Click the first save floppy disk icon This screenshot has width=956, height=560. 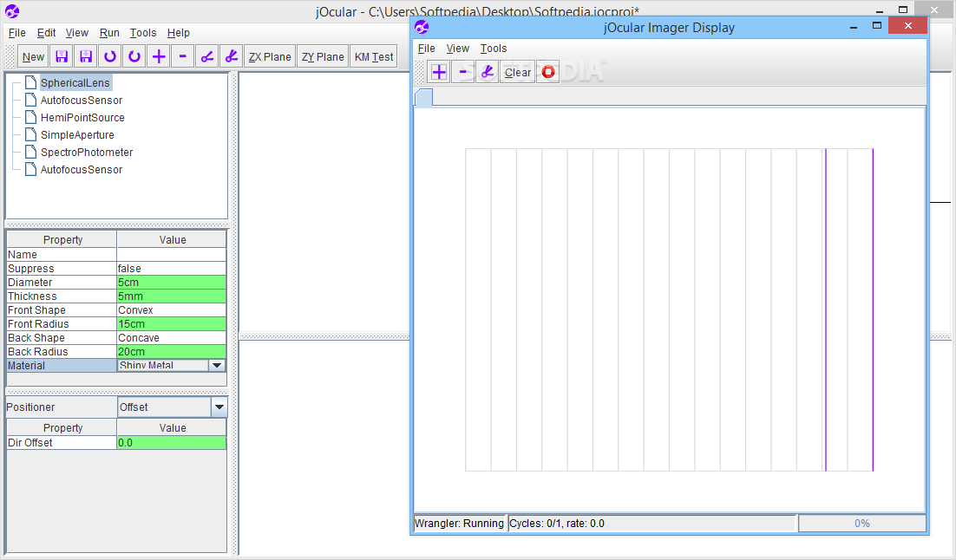pyautogui.click(x=62, y=56)
